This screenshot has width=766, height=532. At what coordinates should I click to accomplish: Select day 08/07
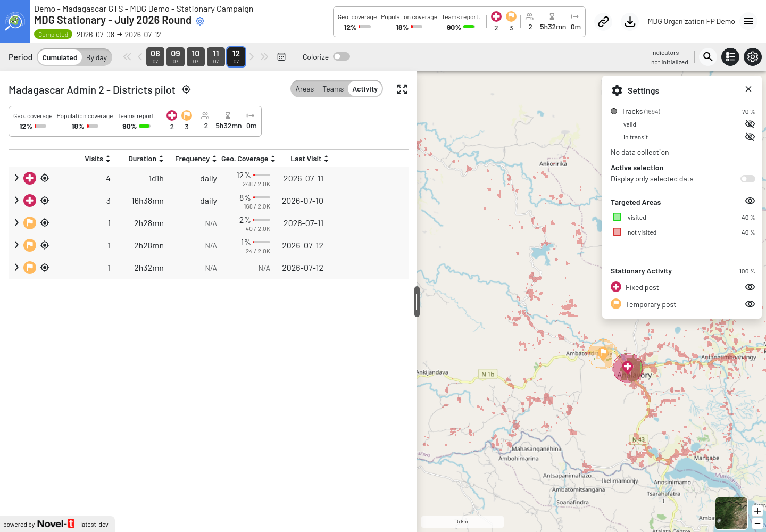tap(155, 57)
